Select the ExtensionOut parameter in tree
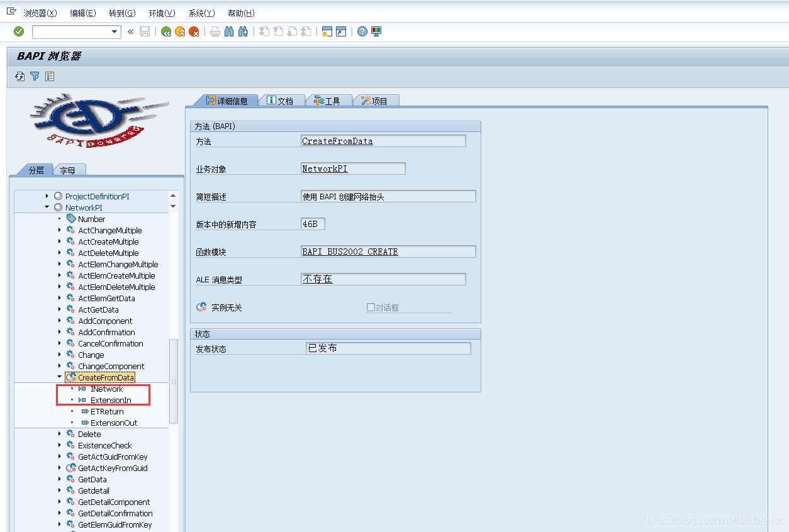This screenshot has height=532, width=789. coord(114,423)
